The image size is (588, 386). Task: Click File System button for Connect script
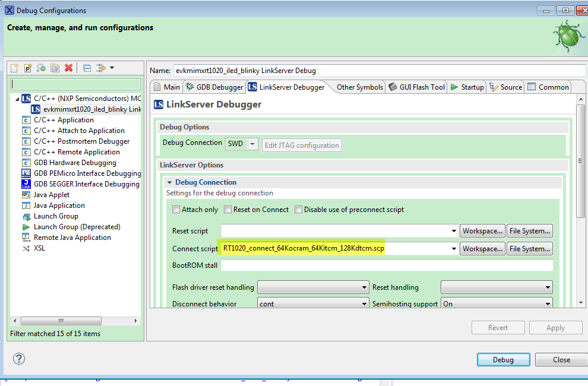(x=530, y=249)
